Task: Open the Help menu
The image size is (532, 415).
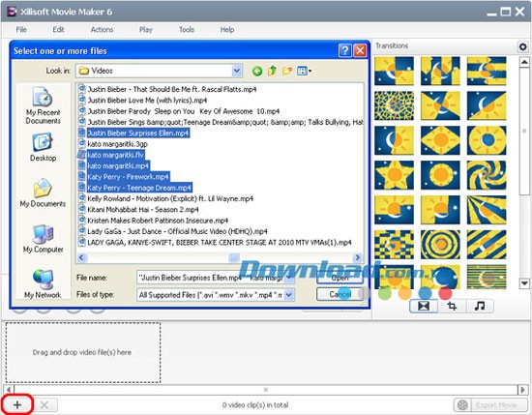Action: pyautogui.click(x=227, y=30)
